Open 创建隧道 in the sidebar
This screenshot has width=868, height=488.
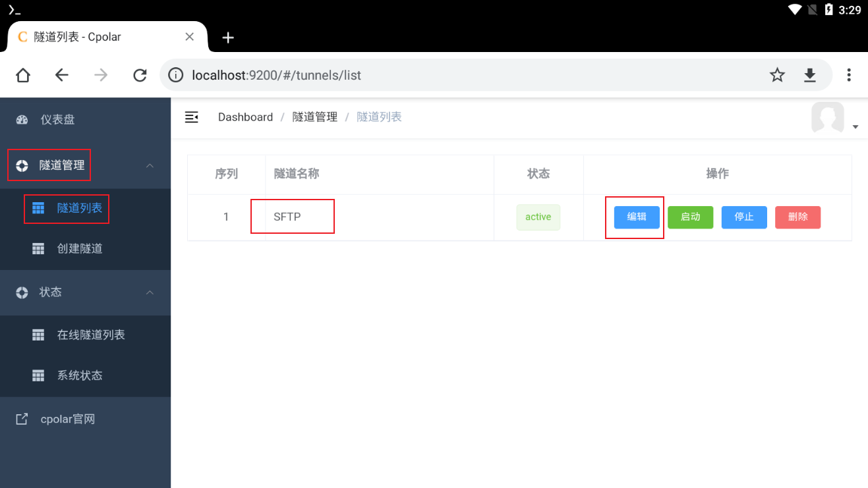click(x=85, y=248)
